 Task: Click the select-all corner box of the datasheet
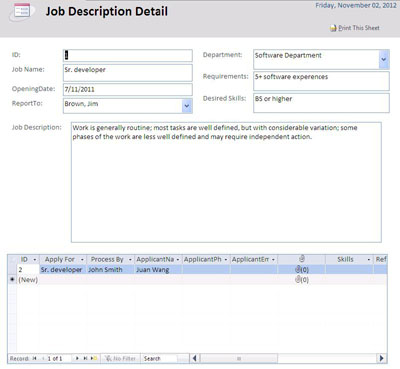coord(12,259)
